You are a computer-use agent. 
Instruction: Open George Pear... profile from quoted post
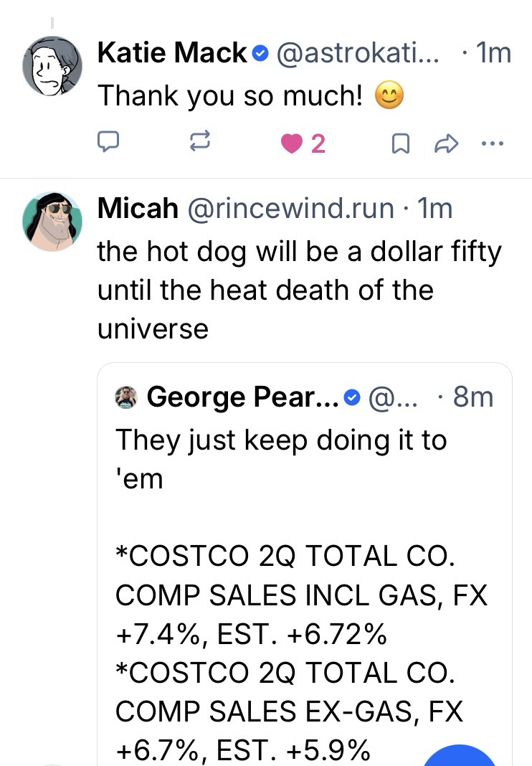[242, 397]
